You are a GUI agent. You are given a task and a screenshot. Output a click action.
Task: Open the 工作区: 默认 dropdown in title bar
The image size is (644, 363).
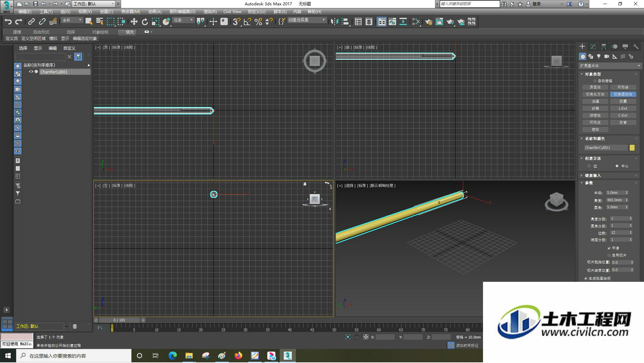pos(94,4)
